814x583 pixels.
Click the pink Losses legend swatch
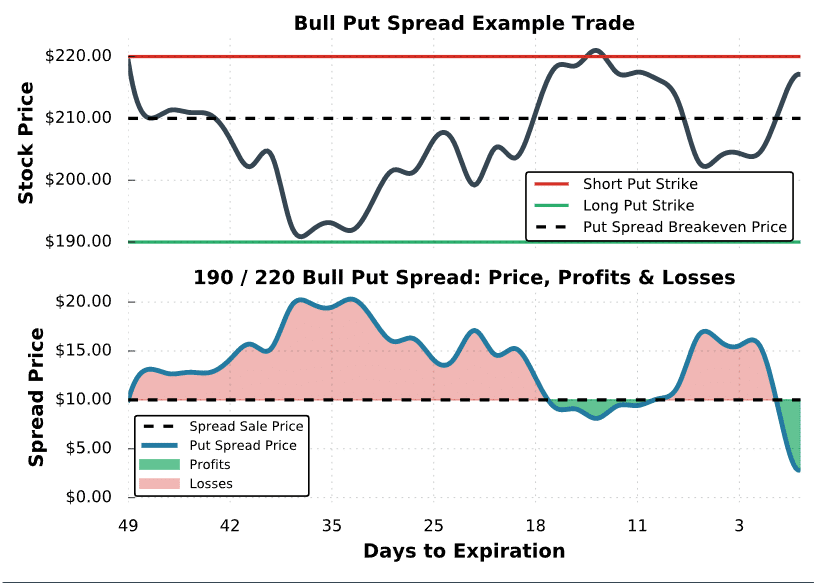[159, 484]
